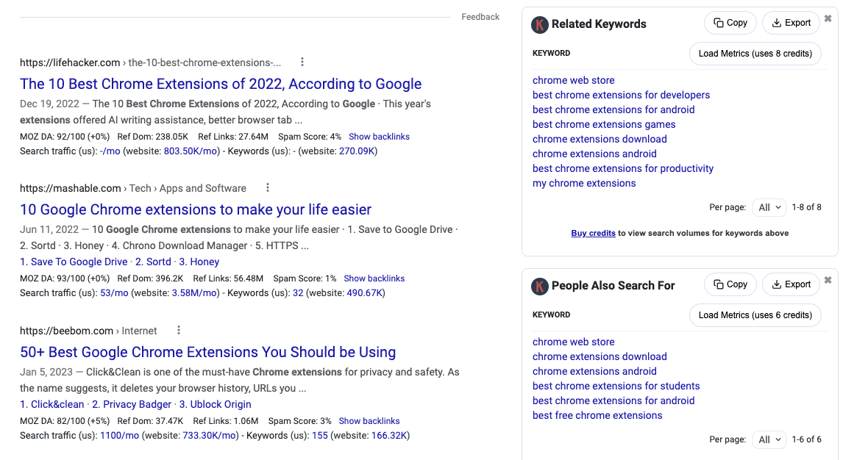Close the Related Keywords widget

coord(828,19)
